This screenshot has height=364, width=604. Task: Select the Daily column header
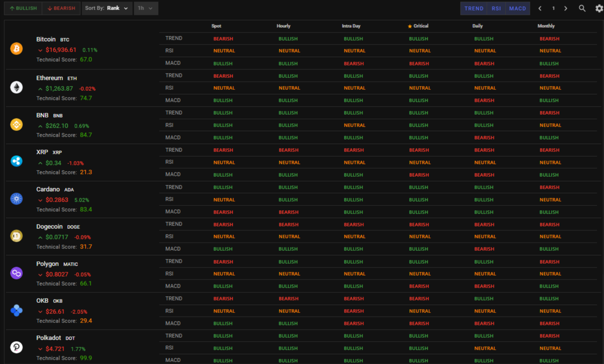pyautogui.click(x=477, y=26)
